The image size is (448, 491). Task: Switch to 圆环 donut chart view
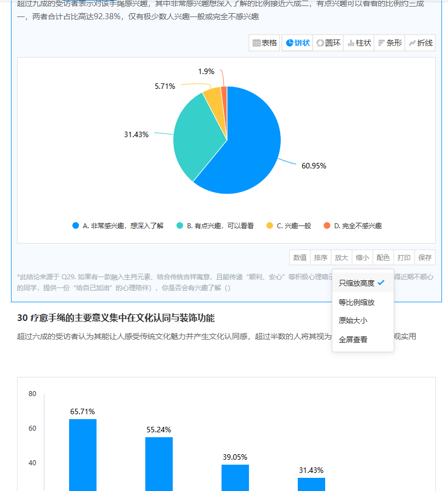coord(328,43)
